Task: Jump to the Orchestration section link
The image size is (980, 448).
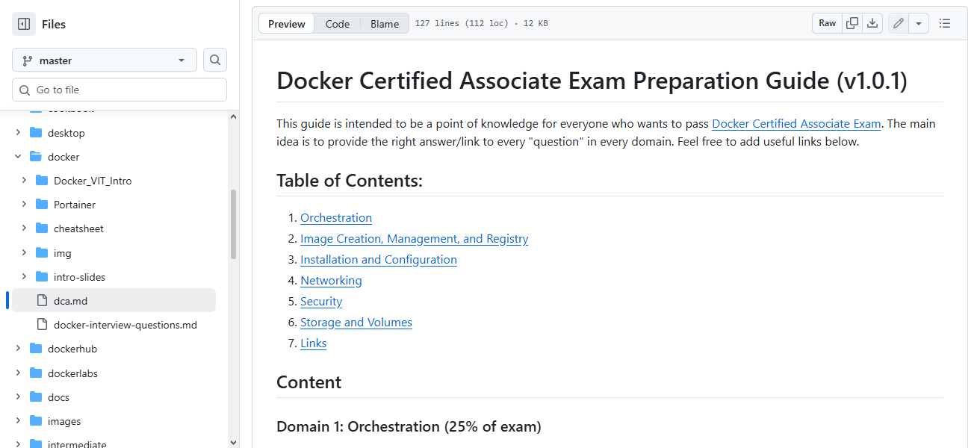Action: pyautogui.click(x=336, y=218)
